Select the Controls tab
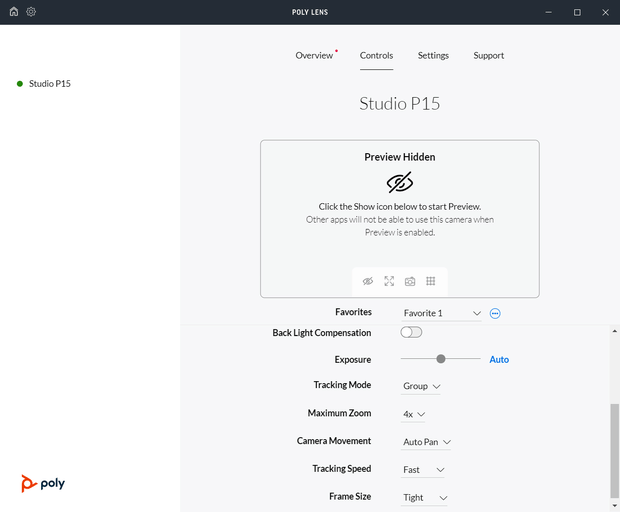Image resolution: width=620 pixels, height=512 pixels. (376, 55)
